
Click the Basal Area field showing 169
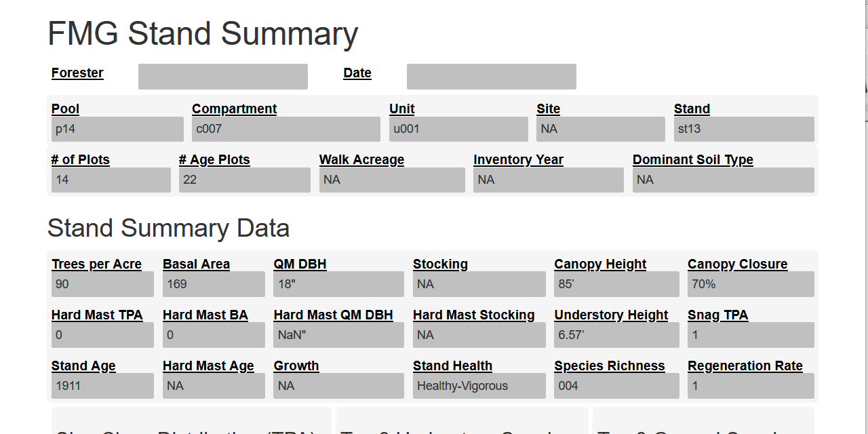(x=214, y=284)
